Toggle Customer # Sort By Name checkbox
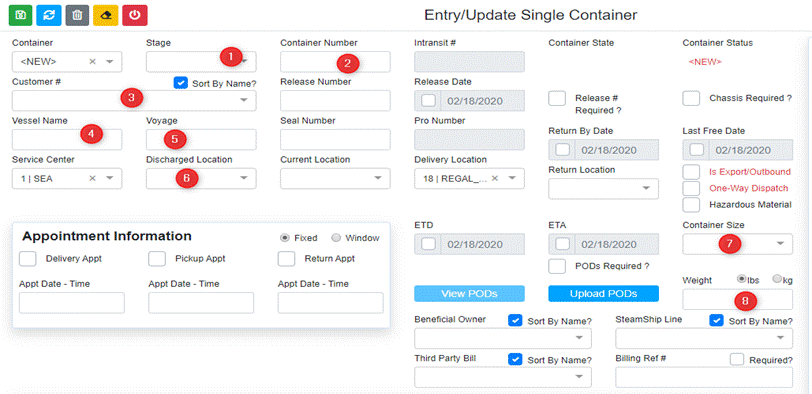This screenshot has height=394, width=812. 180,82
